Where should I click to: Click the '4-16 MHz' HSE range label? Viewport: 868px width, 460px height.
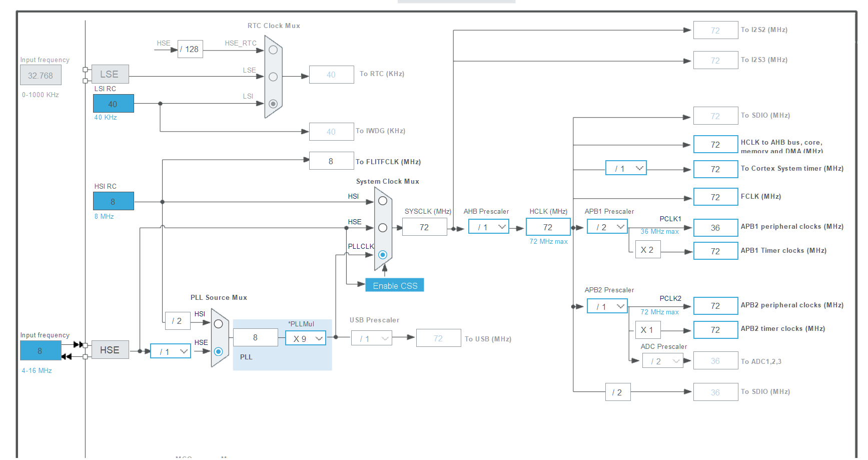coord(37,370)
